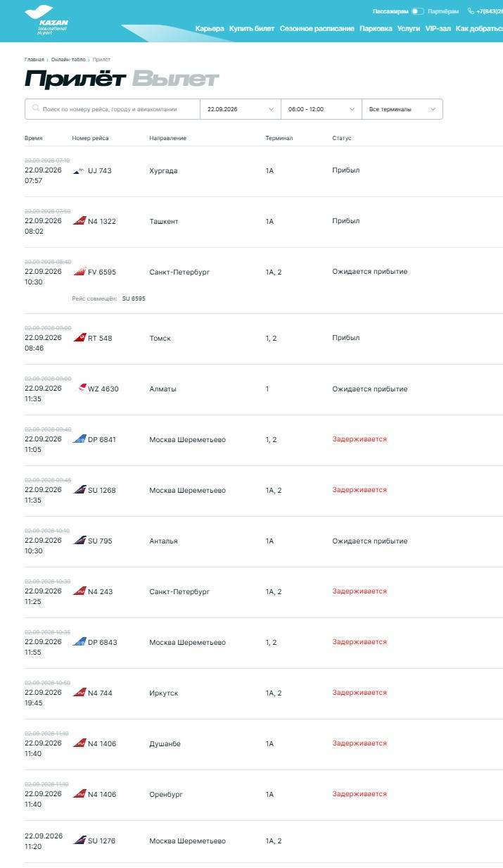Open the Все терминалы dropdown
The width and height of the screenshot is (503, 868).
[x=402, y=109]
